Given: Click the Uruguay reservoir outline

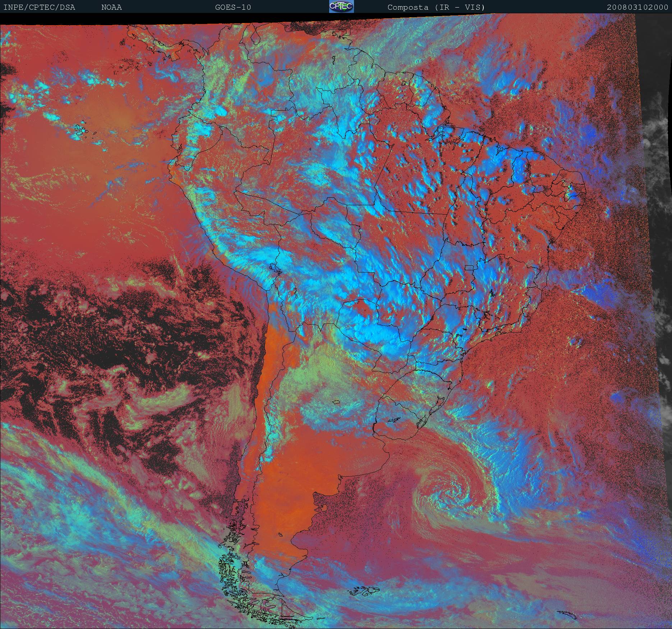Looking at the screenshot, I should (x=394, y=419).
